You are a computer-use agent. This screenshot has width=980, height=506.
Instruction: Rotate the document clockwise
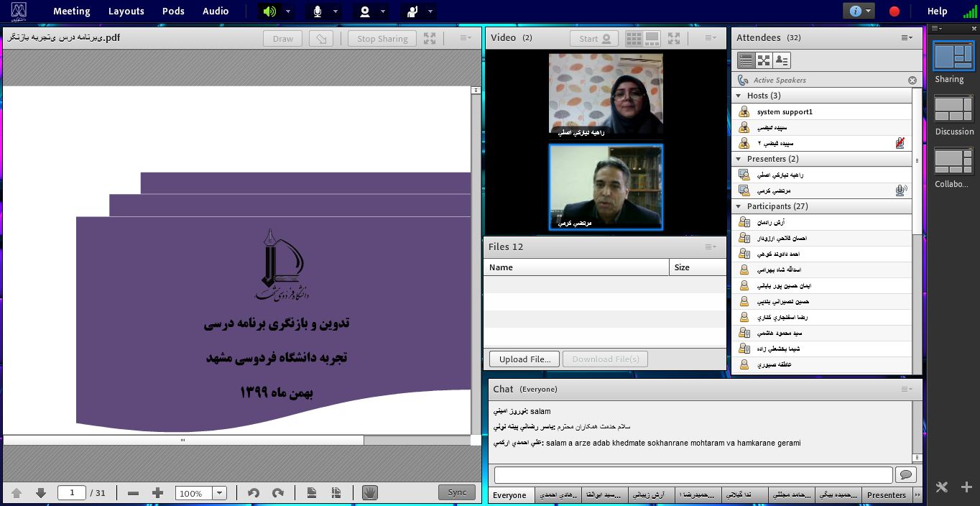tap(278, 493)
